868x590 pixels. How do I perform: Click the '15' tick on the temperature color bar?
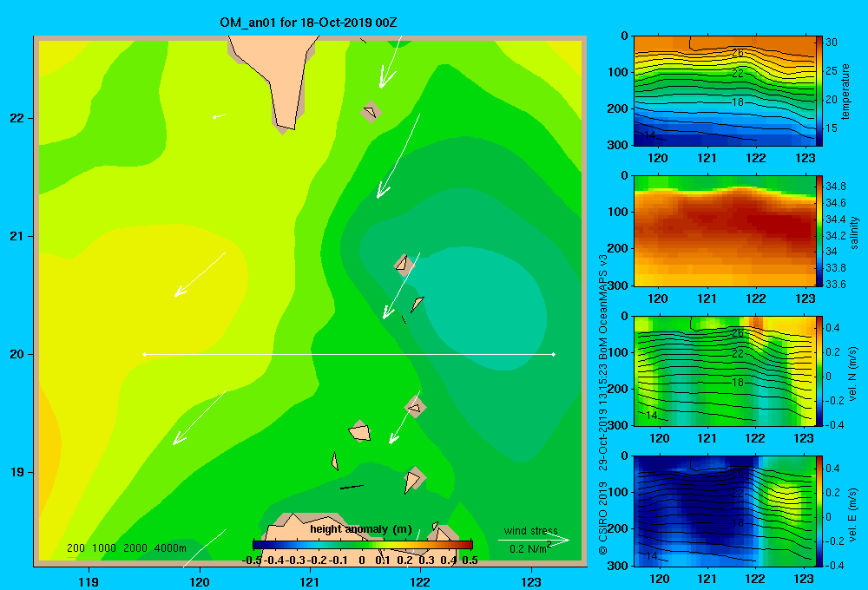pyautogui.click(x=832, y=128)
